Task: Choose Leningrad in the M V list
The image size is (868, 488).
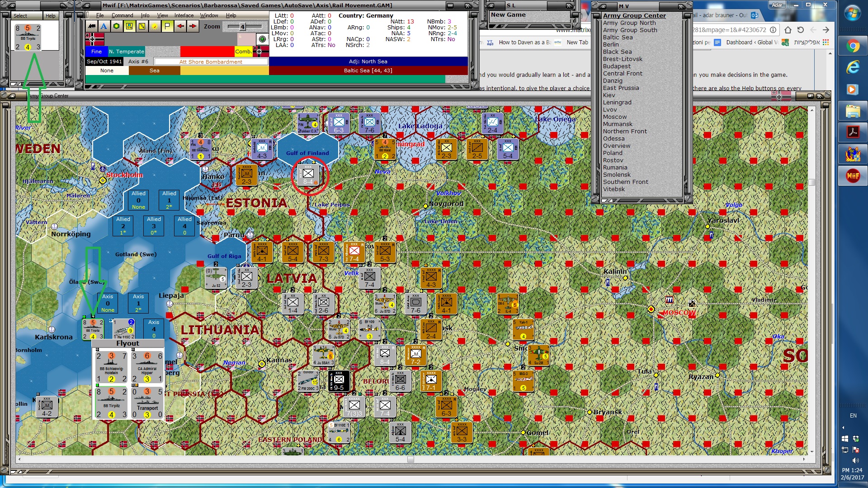Action: click(x=617, y=103)
